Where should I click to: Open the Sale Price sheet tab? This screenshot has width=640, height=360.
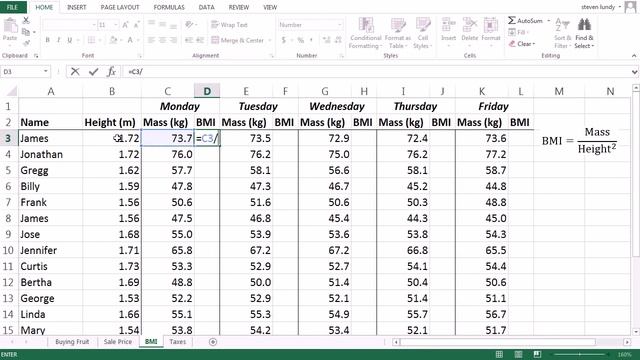pyautogui.click(x=118, y=342)
